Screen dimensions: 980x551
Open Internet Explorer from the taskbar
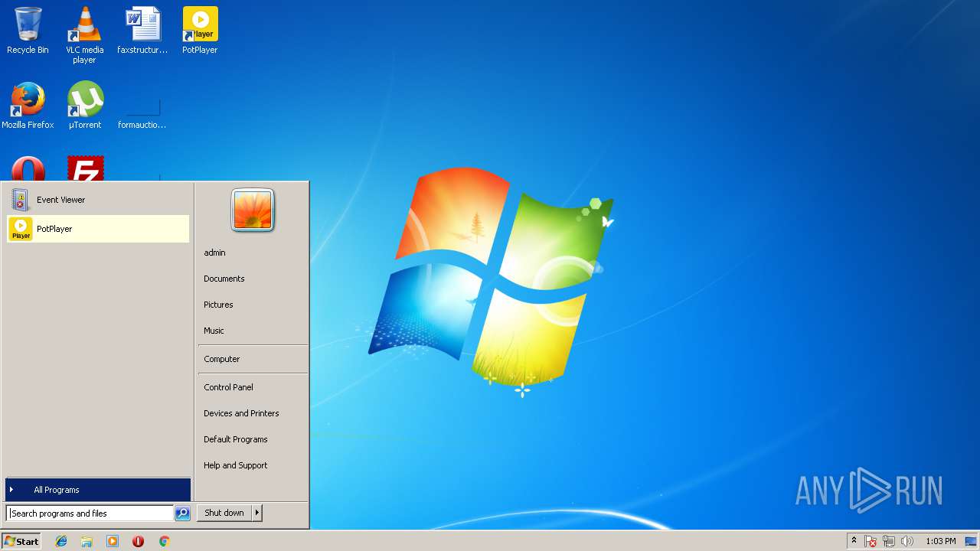point(61,541)
